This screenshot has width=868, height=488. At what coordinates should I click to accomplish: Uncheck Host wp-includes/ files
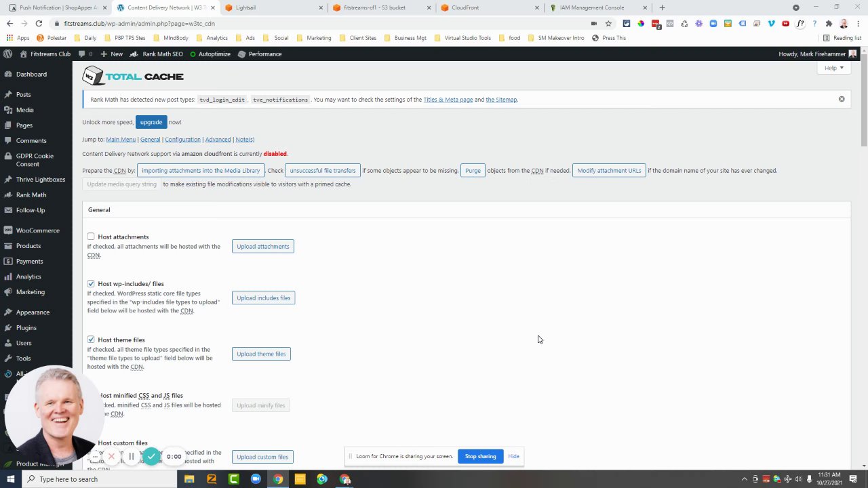(91, 283)
